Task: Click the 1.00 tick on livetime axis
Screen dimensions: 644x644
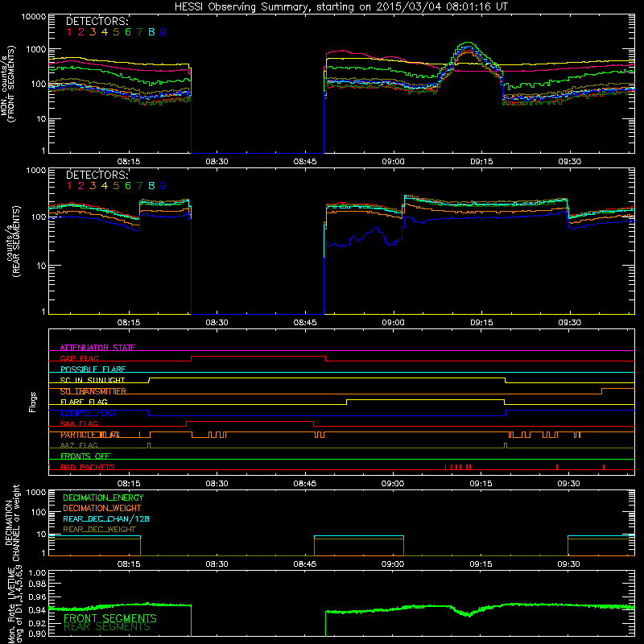Action: (x=37, y=572)
